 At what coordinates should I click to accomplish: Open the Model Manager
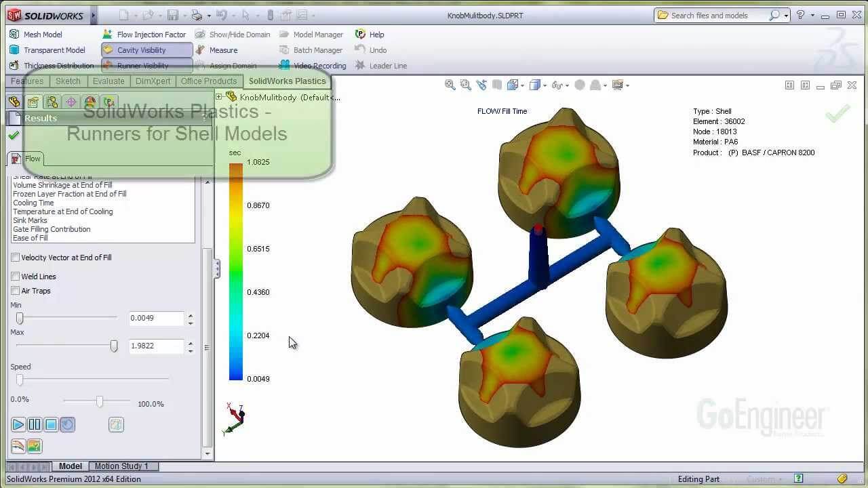tap(311, 35)
